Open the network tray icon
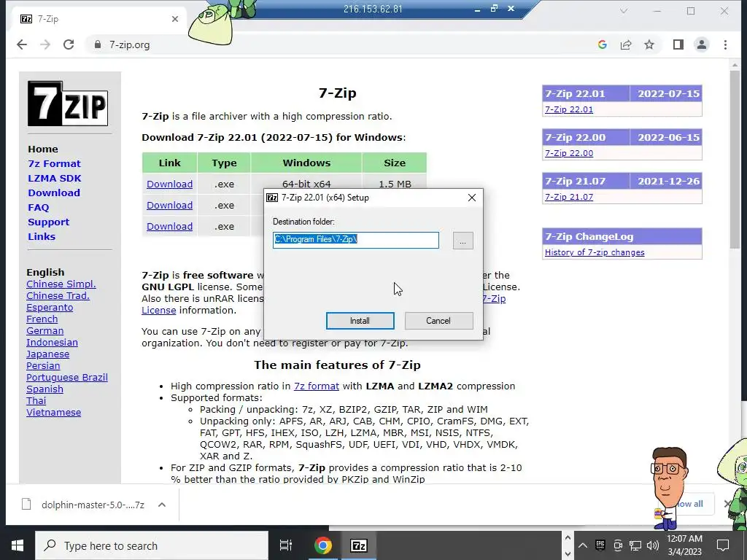Screen dimensions: 747x560 [x=635, y=545]
